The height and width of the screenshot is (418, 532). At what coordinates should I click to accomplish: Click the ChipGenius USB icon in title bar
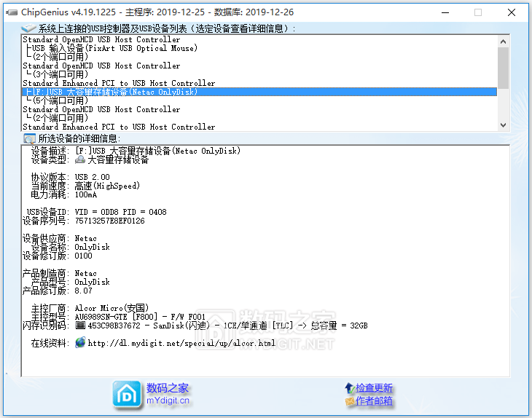[12, 12]
